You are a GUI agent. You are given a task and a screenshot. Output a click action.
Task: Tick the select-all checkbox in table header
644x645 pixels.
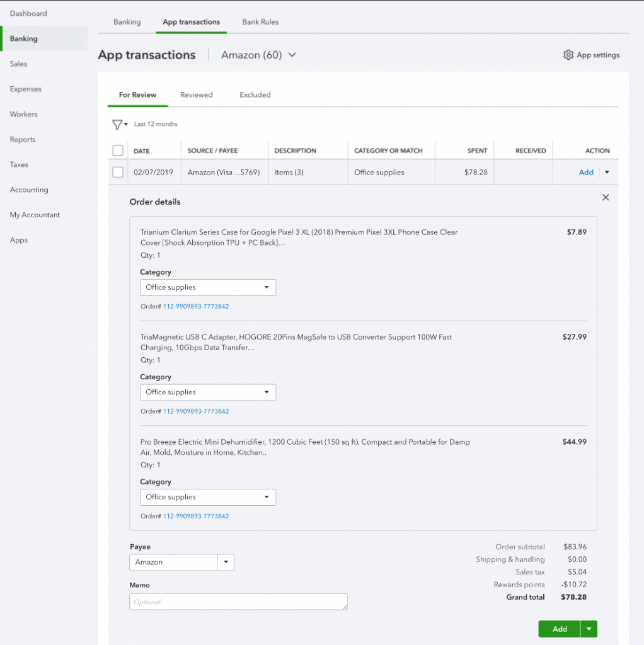[118, 150]
